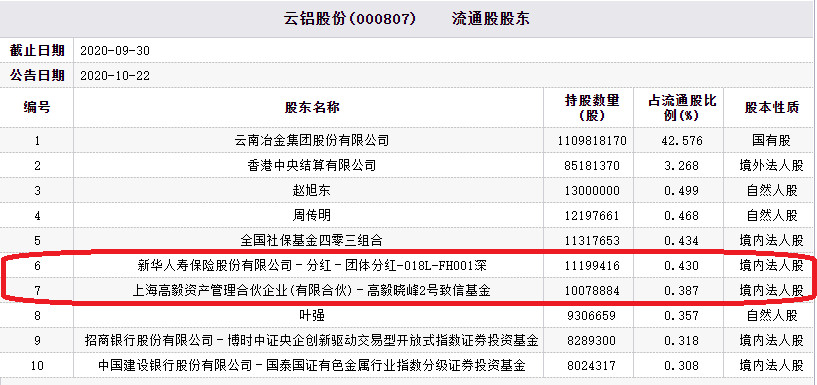This screenshot has height=385, width=817.
Task: Click the date 2020-09-30
Action: click(x=115, y=51)
